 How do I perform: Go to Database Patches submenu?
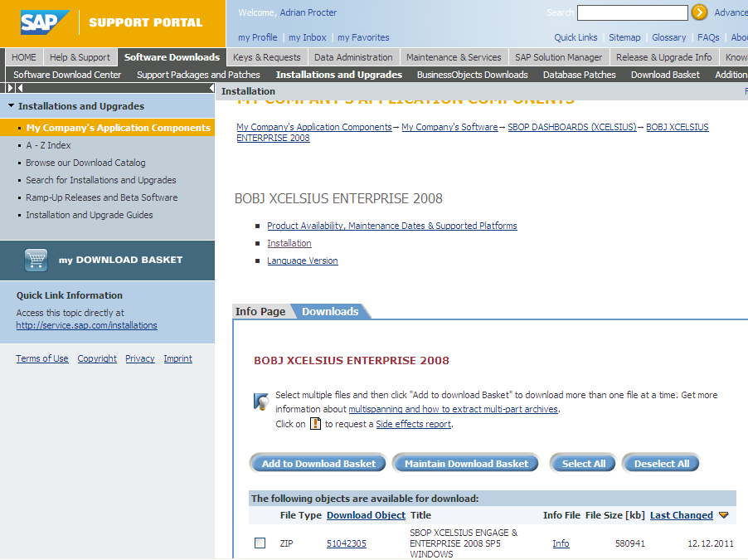[580, 75]
